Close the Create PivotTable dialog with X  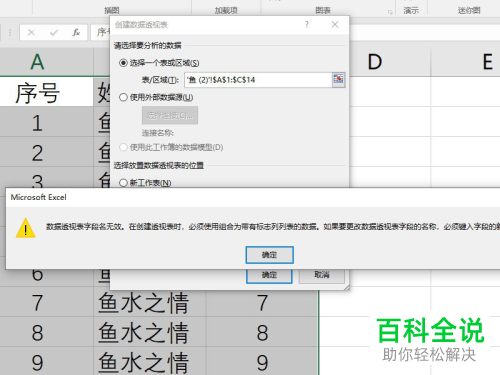tap(335, 24)
